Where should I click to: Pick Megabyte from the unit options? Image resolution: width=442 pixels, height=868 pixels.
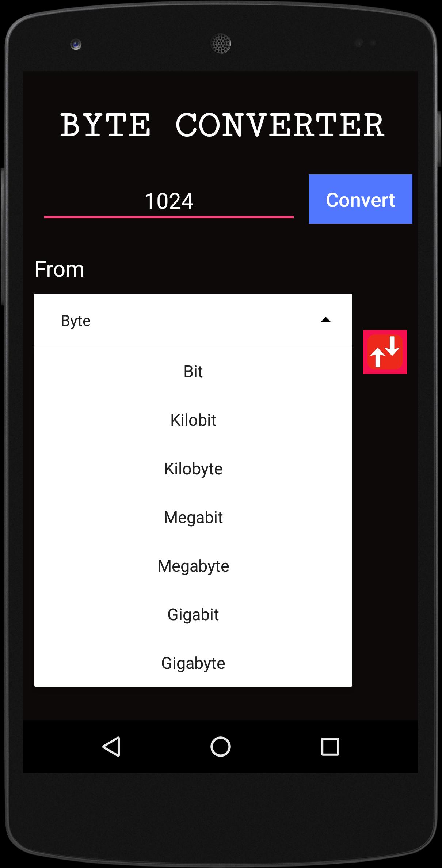[193, 566]
